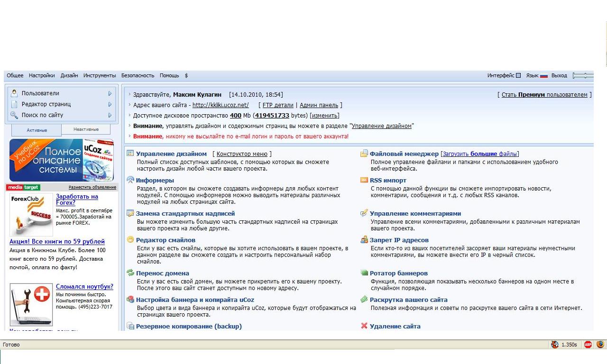Click the изменить disk space link
This screenshot has width=607, height=364.
click(x=324, y=116)
